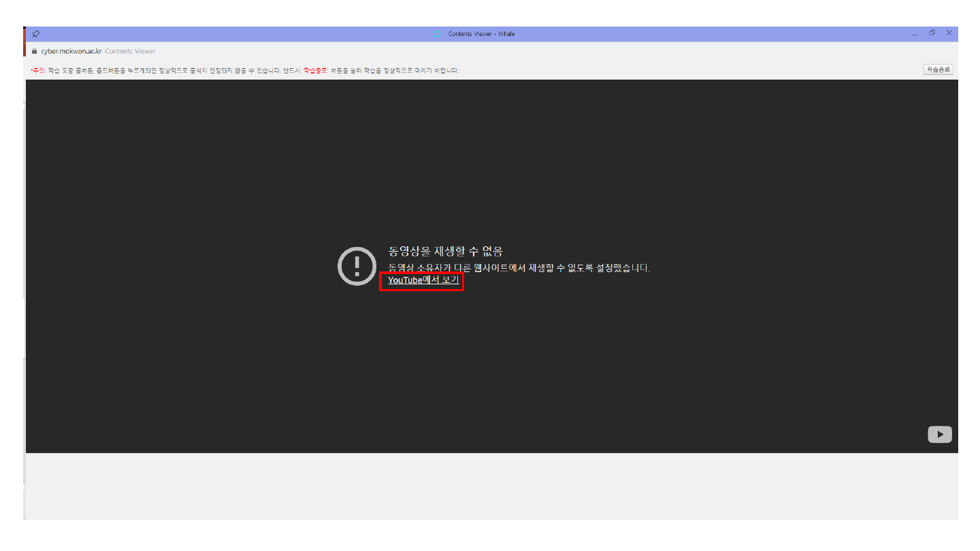
Task: Restore down the Whale window
Action: pos(932,33)
